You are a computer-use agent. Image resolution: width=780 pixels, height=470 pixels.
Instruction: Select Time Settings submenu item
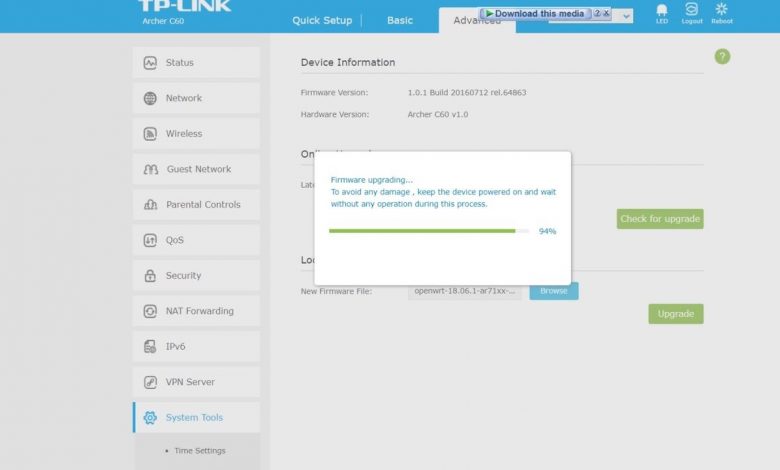[199, 451]
